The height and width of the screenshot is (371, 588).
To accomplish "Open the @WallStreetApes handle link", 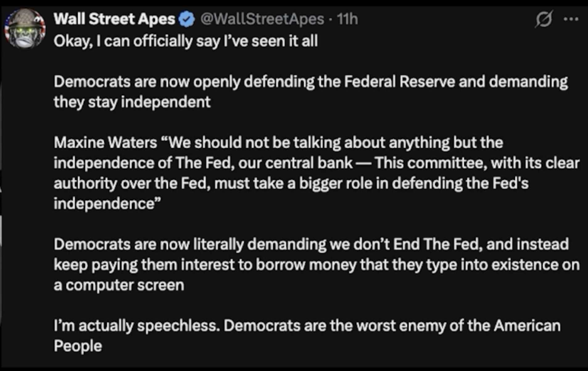I will coord(262,19).
